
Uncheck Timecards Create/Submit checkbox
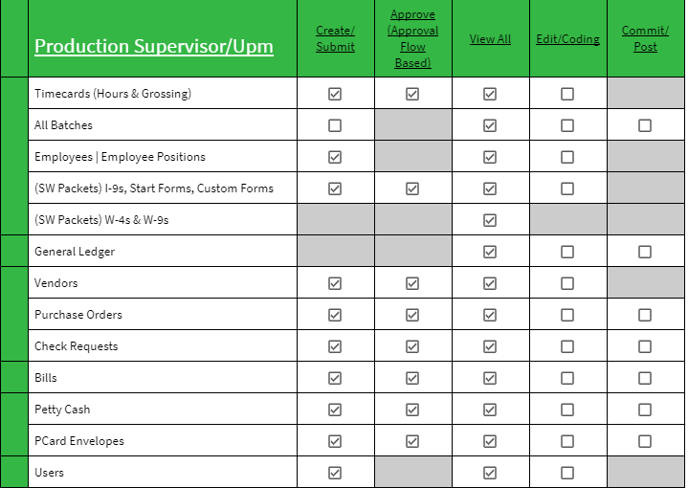(x=335, y=94)
